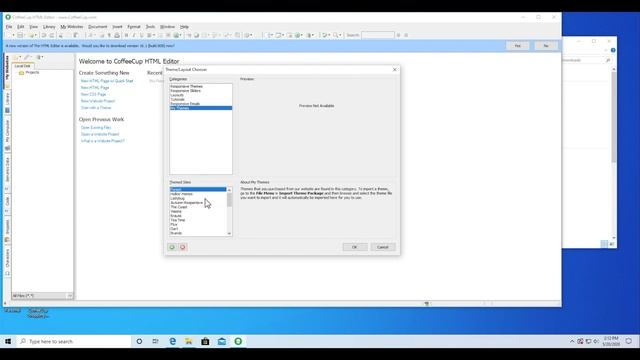Select the Local Disk tab
Viewport: 640px width, 360px height.
pyautogui.click(x=23, y=66)
